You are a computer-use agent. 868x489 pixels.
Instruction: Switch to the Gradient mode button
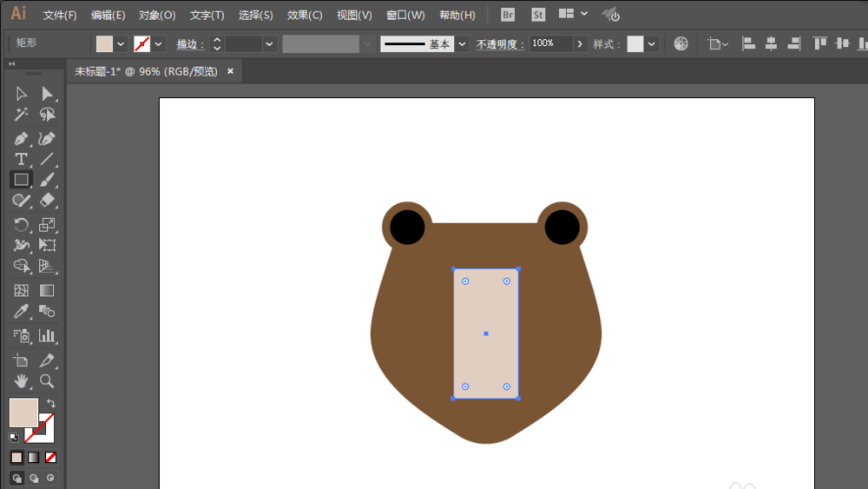tap(34, 458)
